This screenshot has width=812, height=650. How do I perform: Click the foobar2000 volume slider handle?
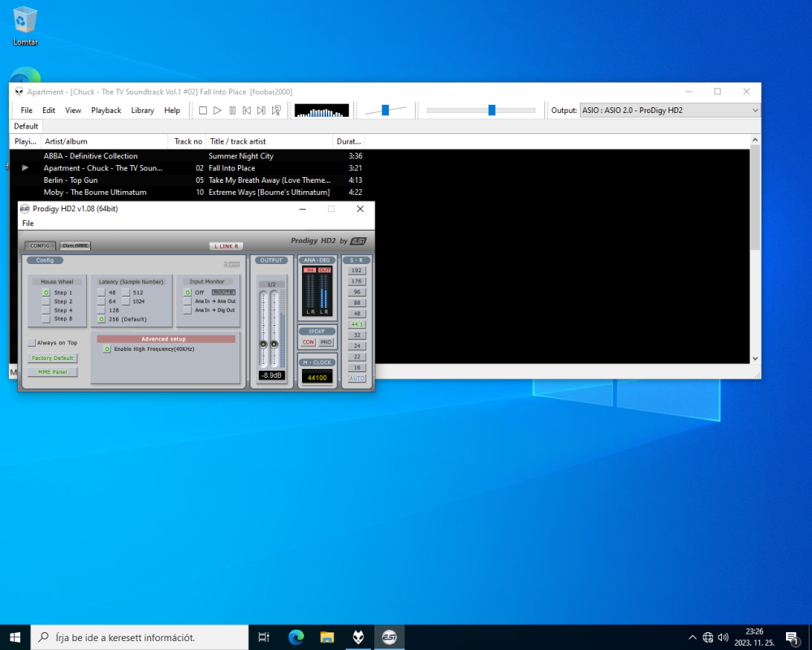coord(385,110)
